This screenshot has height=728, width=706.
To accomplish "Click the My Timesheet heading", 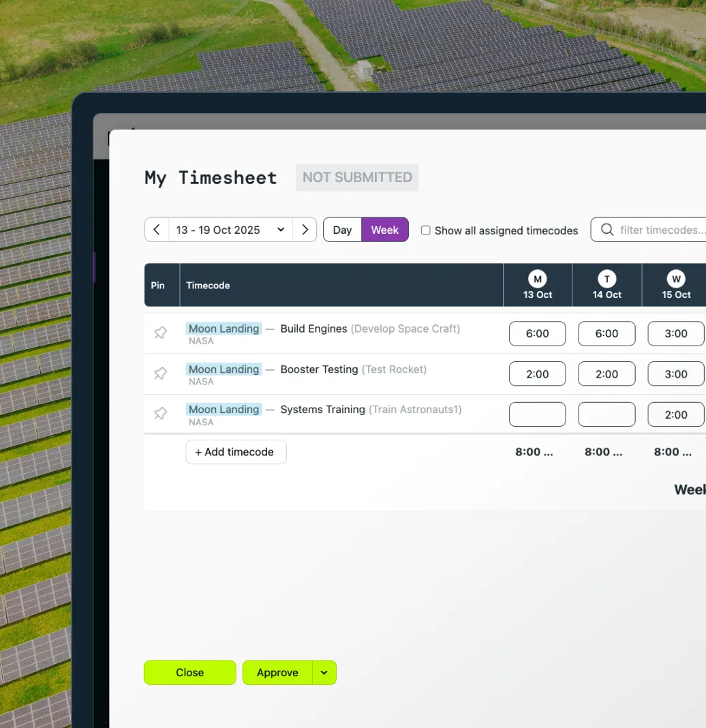I will pos(211,177).
